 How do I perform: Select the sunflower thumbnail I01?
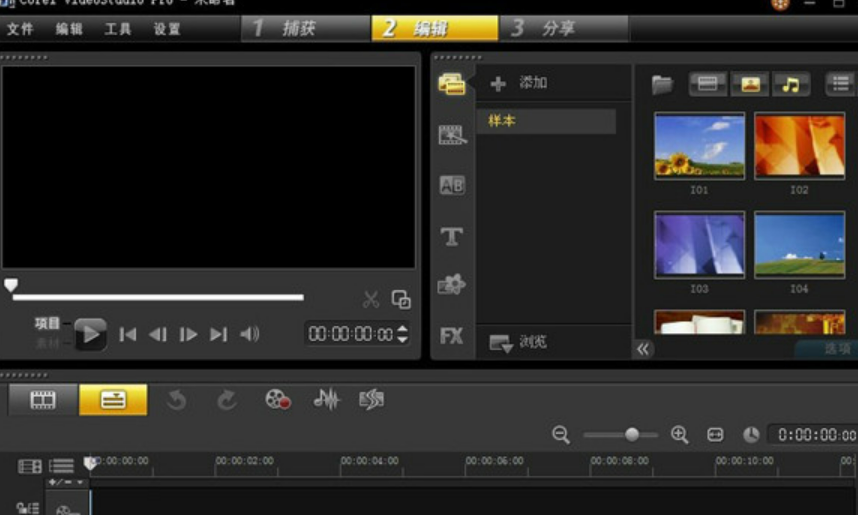pos(699,145)
